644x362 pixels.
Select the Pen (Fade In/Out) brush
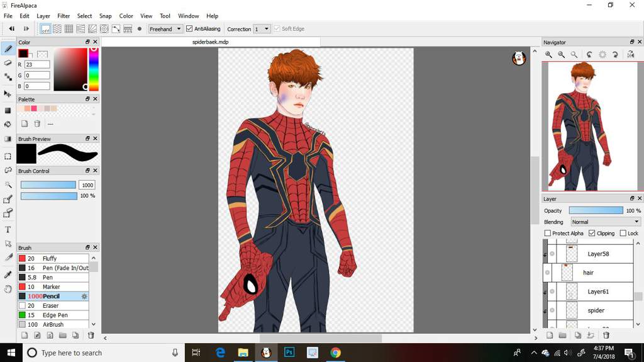(x=53, y=268)
